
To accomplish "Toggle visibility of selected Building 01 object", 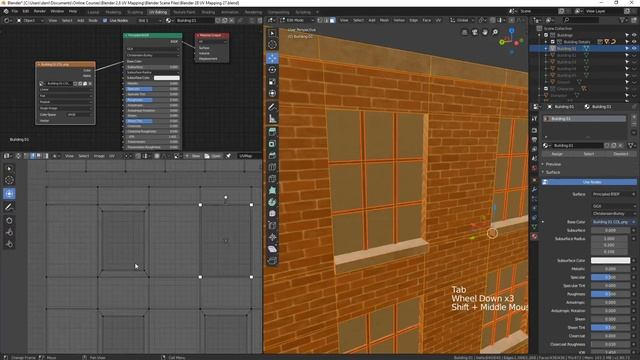I will click(x=634, y=48).
